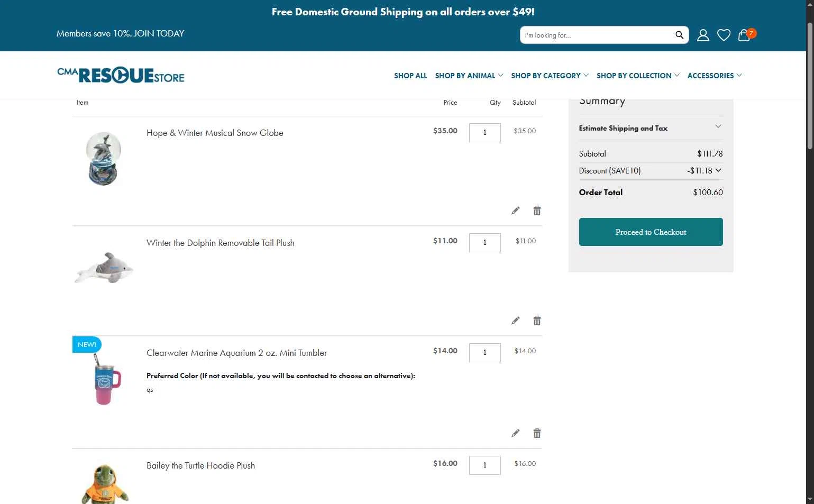Viewport: 814px width, 504px height.
Task: Click quantity field for Winter Dolphin Plush
Action: point(484,242)
